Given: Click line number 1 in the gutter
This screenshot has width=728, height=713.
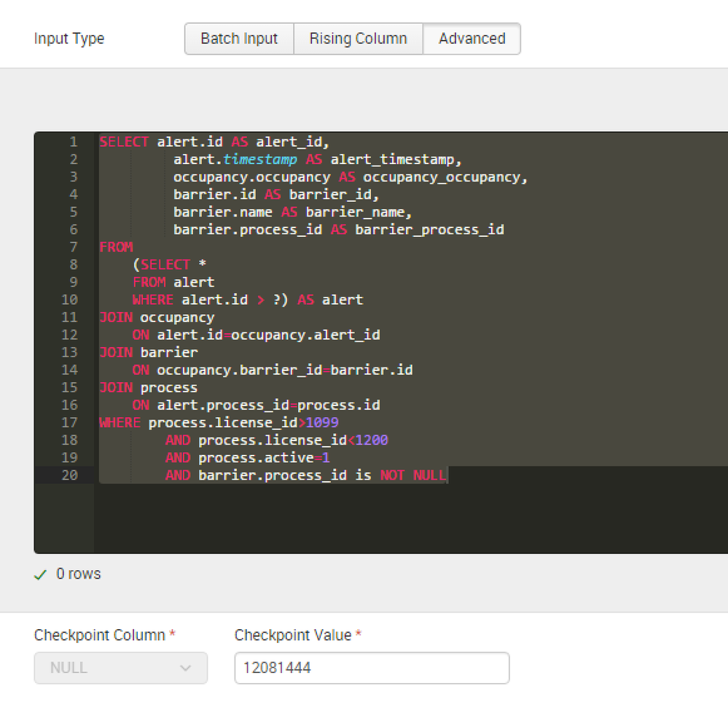Looking at the screenshot, I should tap(73, 142).
